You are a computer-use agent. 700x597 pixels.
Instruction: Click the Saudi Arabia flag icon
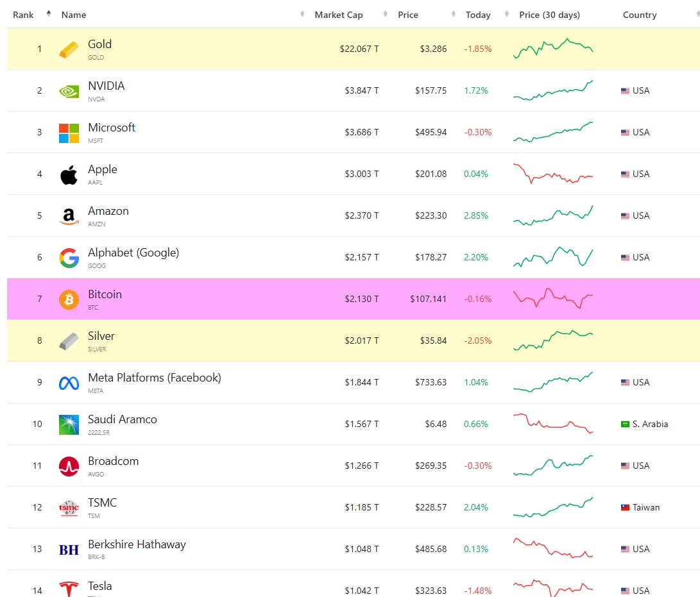tap(625, 424)
